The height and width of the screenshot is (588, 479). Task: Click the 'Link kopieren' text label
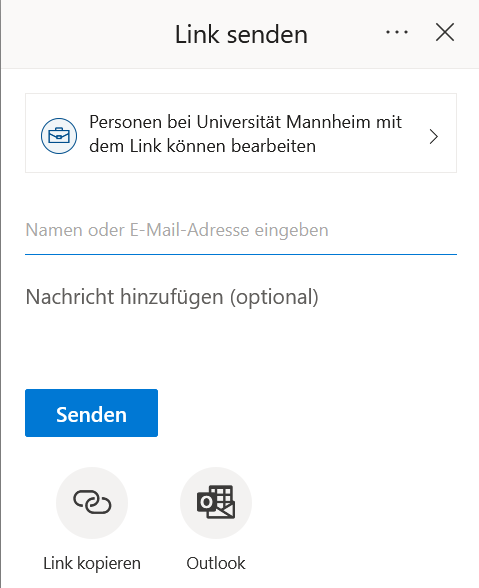point(92,563)
